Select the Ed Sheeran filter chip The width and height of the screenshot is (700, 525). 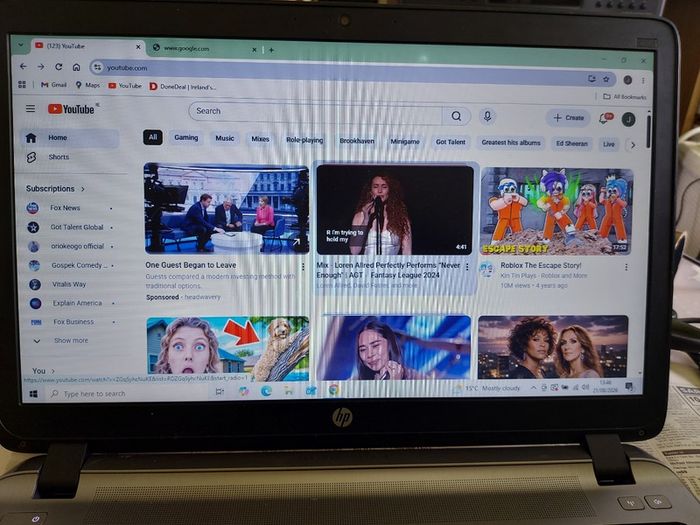[x=572, y=144]
